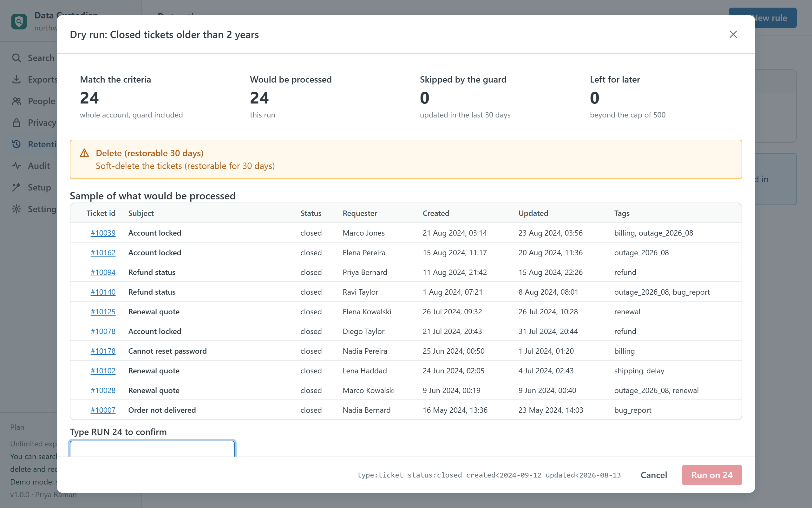
Task: Click the Audit activity icon
Action: point(16,166)
